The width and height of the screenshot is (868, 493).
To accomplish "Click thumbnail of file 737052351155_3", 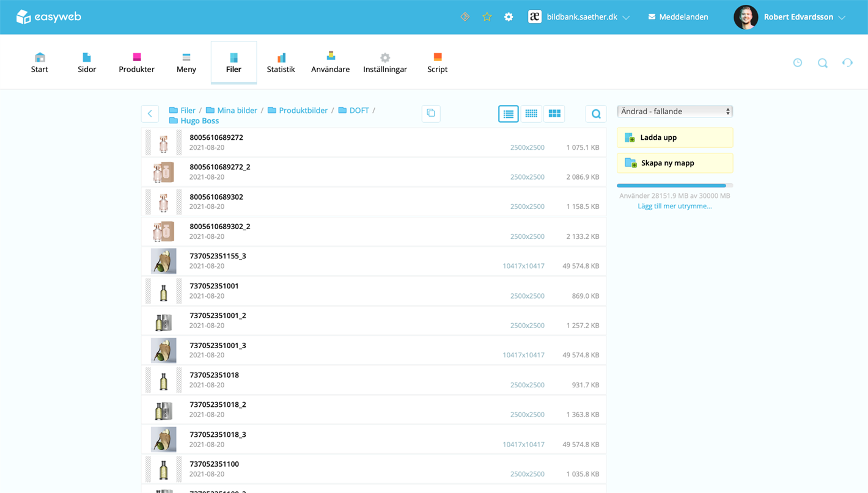I will 163,261.
